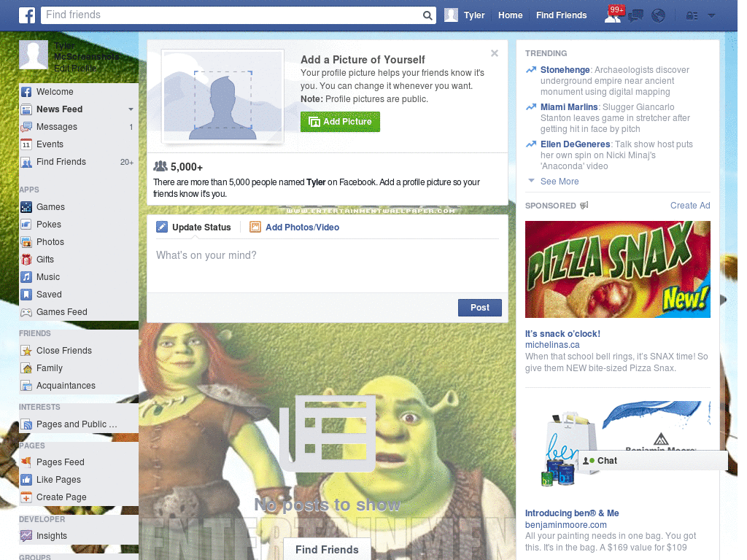Image resolution: width=747 pixels, height=560 pixels.
Task: Open Pages and Public feed icon
Action: (x=26, y=424)
